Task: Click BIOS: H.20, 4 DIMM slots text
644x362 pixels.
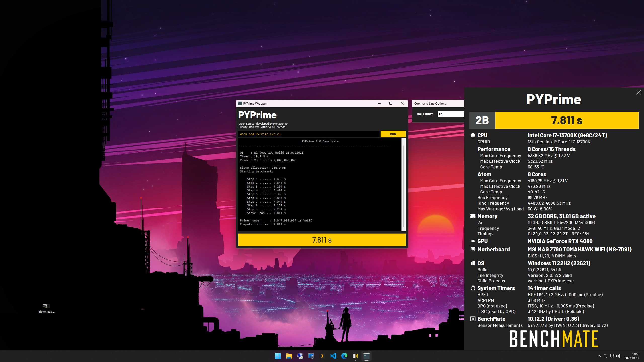Action: (x=552, y=256)
